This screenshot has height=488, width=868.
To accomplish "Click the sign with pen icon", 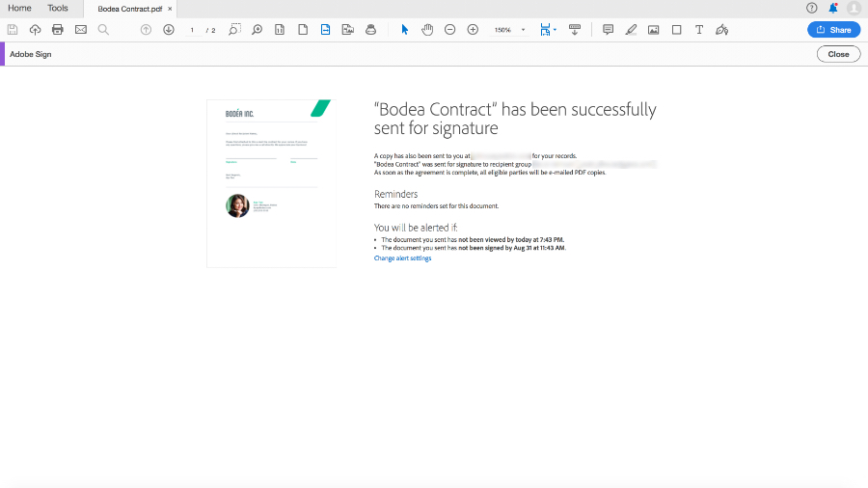I will coord(721,30).
